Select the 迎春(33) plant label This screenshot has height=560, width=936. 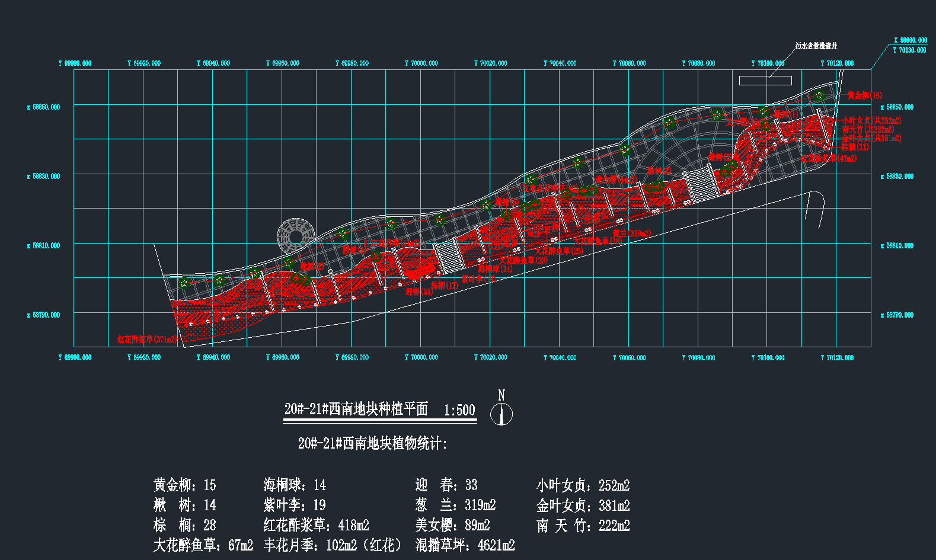click(x=419, y=292)
